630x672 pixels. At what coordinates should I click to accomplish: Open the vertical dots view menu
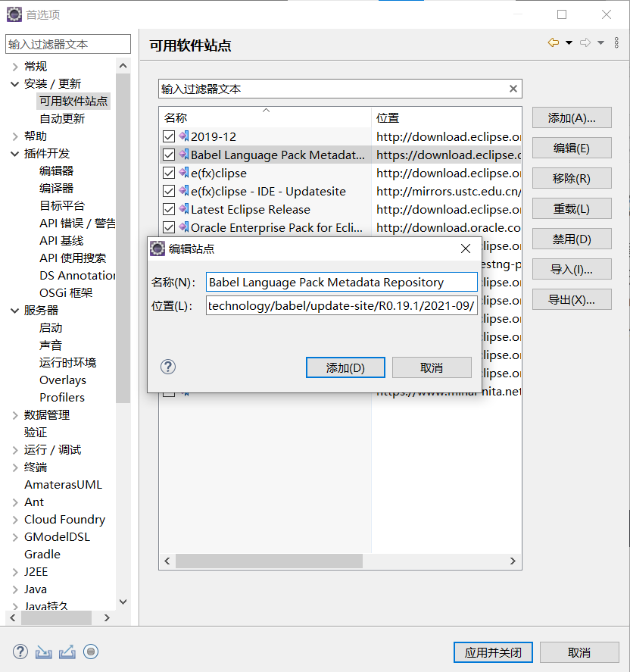(x=616, y=42)
